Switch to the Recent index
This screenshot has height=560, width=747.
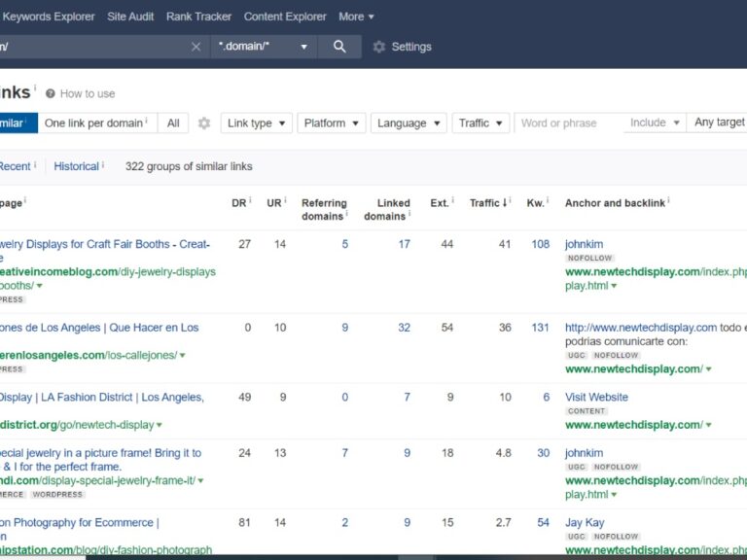pyautogui.click(x=15, y=166)
